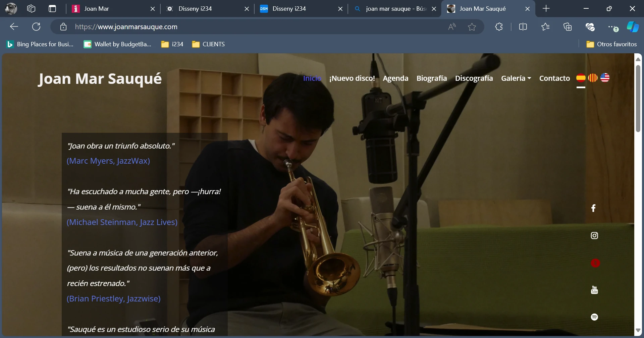
Task: Open Biografía menu item
Action: tap(432, 78)
